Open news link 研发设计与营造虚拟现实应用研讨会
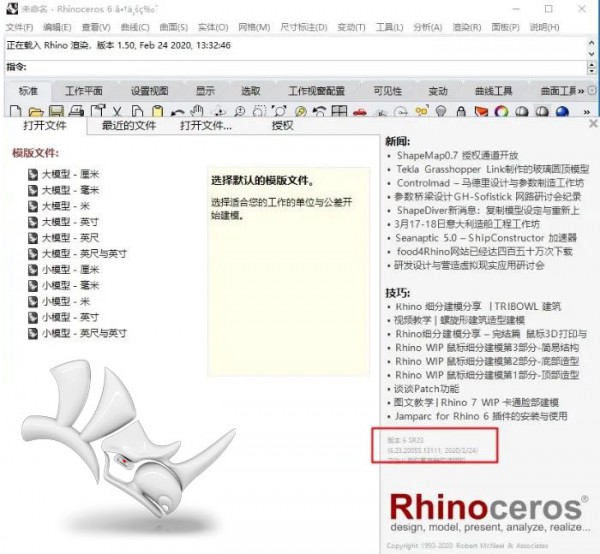Image resolution: width=600 pixels, height=554 pixels. pyautogui.click(x=469, y=266)
